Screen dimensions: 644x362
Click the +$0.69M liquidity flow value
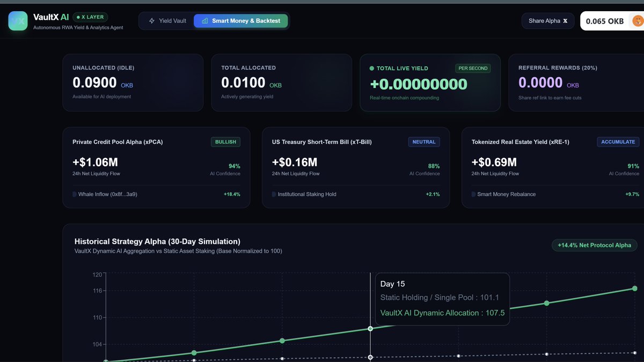click(494, 162)
